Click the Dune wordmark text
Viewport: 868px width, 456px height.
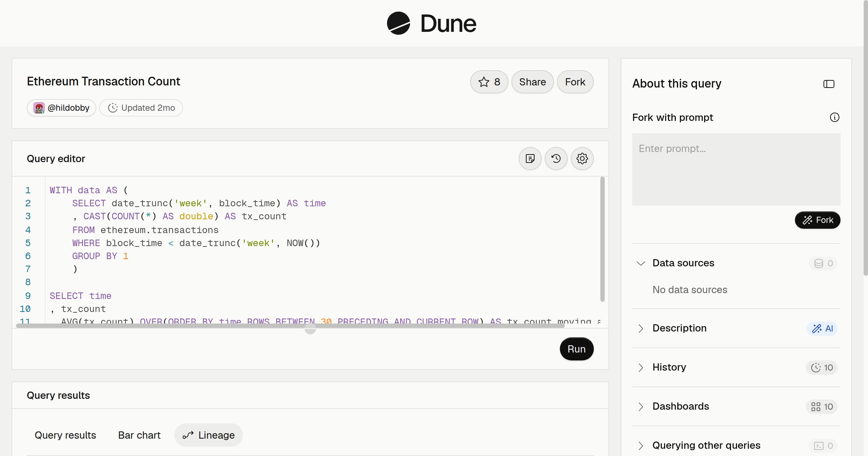448,24
